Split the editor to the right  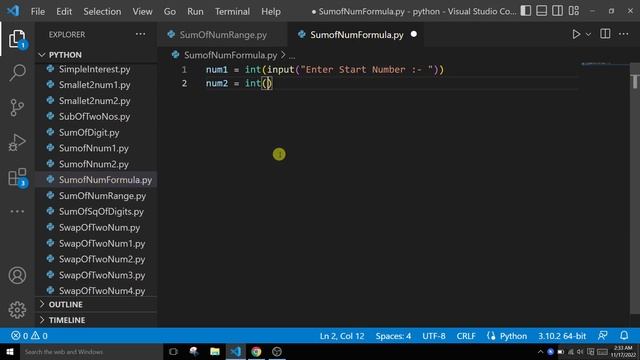click(605, 34)
